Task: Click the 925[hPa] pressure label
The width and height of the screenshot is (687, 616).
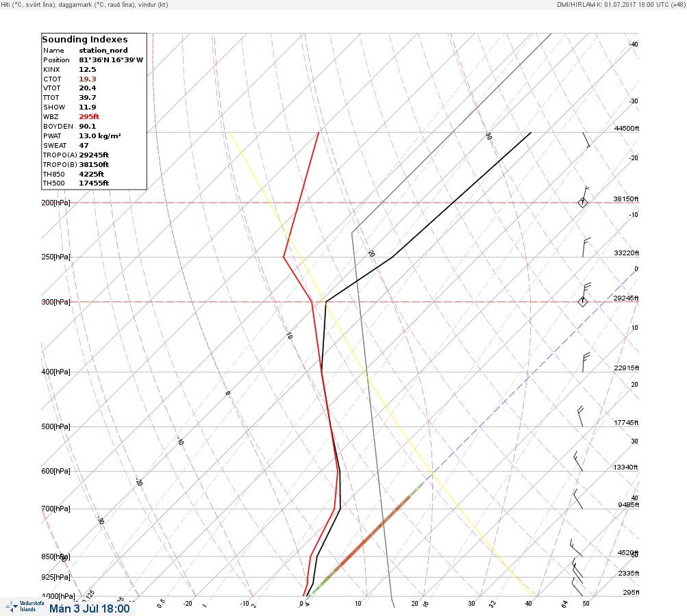Action: point(55,578)
